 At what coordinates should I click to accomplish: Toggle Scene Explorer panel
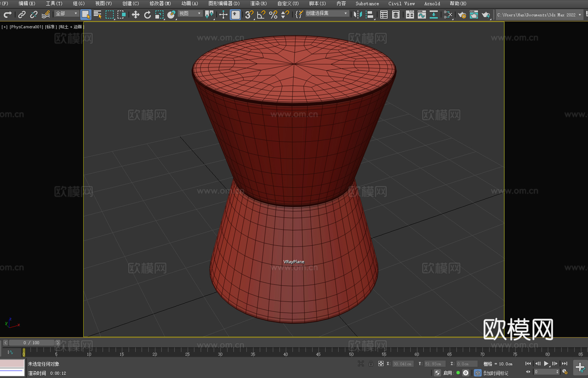(384, 14)
